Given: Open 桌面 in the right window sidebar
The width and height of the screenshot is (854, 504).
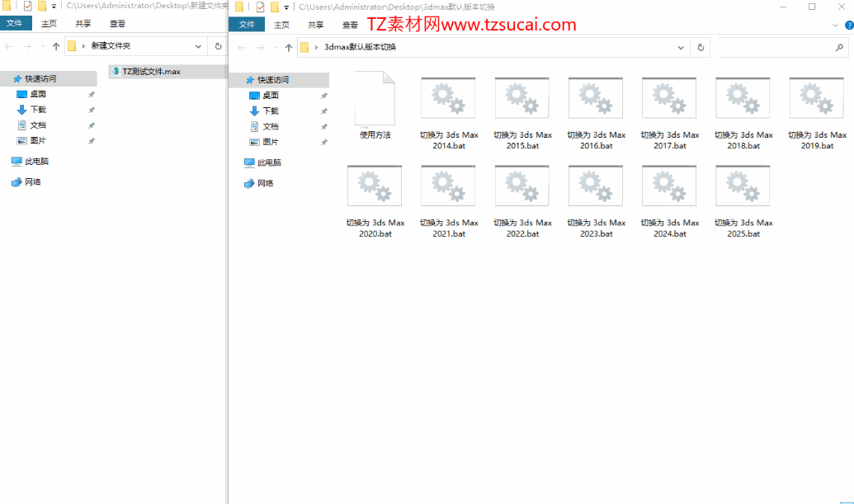Looking at the screenshot, I should click(x=270, y=95).
